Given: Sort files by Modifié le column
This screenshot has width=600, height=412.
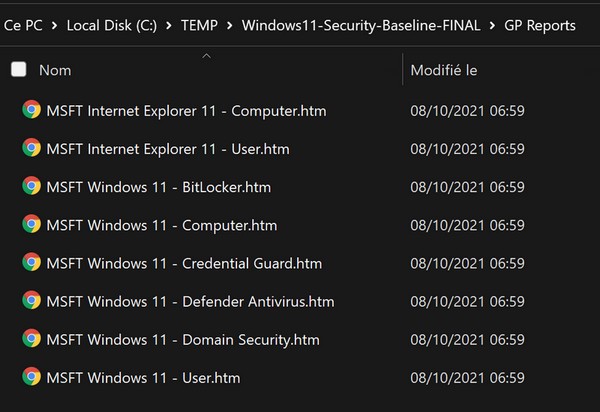Looking at the screenshot, I should coord(444,70).
